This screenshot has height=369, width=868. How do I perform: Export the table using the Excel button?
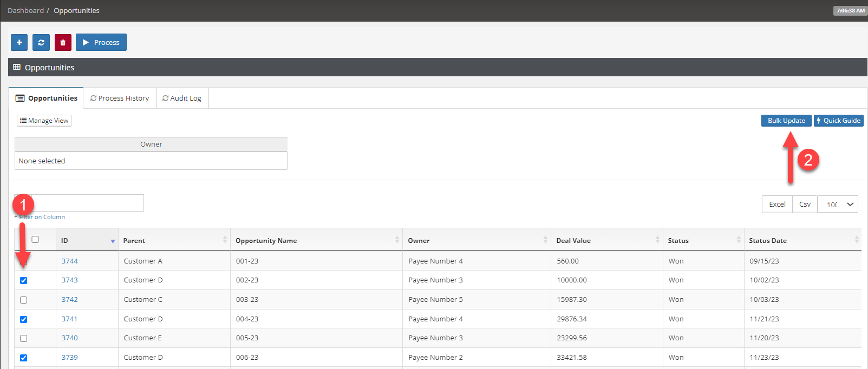[777, 204]
